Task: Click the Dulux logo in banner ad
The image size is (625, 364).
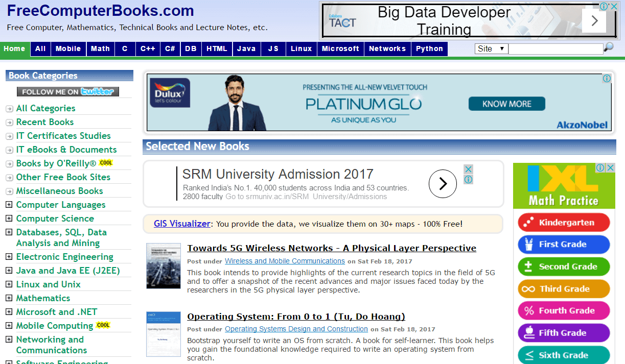Action: click(170, 93)
